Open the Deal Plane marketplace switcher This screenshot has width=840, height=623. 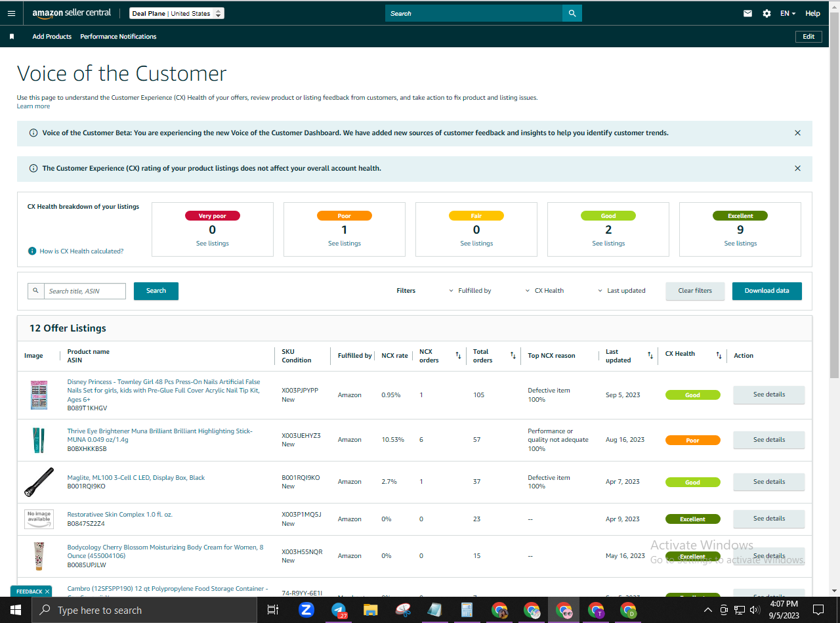click(x=177, y=13)
